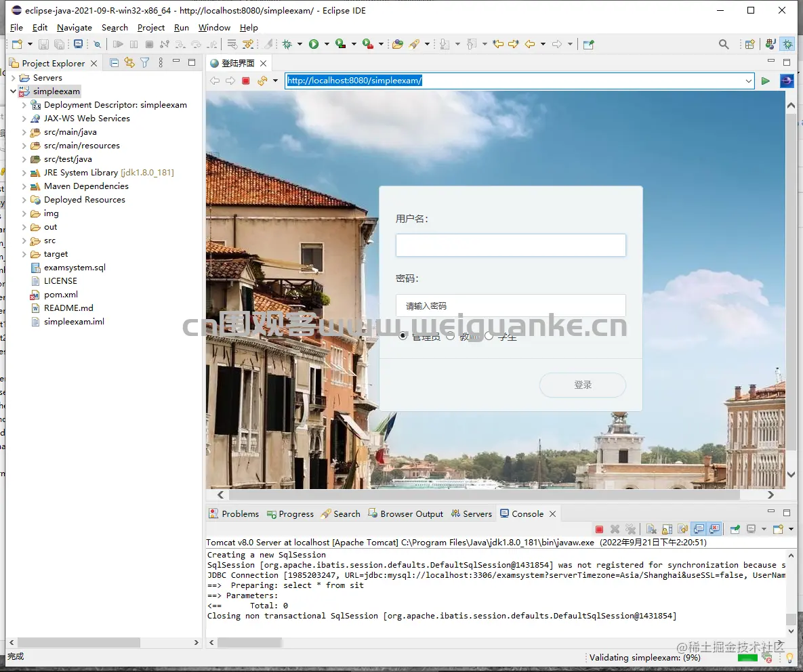Toggle Show Console on standard output
The image size is (803, 672).
click(699, 529)
